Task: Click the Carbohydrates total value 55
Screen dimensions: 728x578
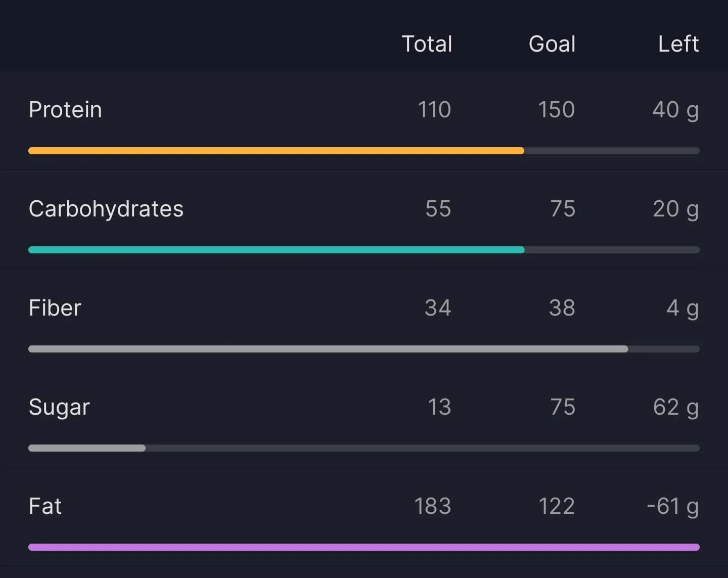Action: click(x=438, y=209)
